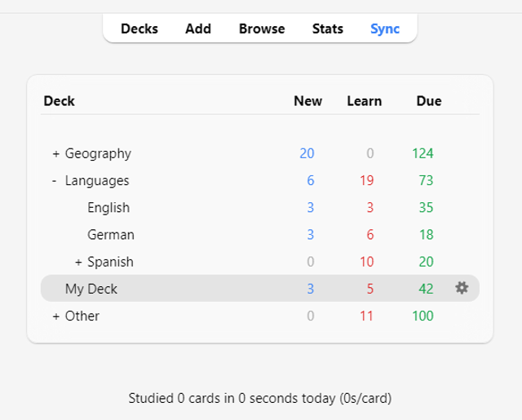Expand the Spanish subdeck
This screenshot has height=420, width=522.
tap(78, 263)
